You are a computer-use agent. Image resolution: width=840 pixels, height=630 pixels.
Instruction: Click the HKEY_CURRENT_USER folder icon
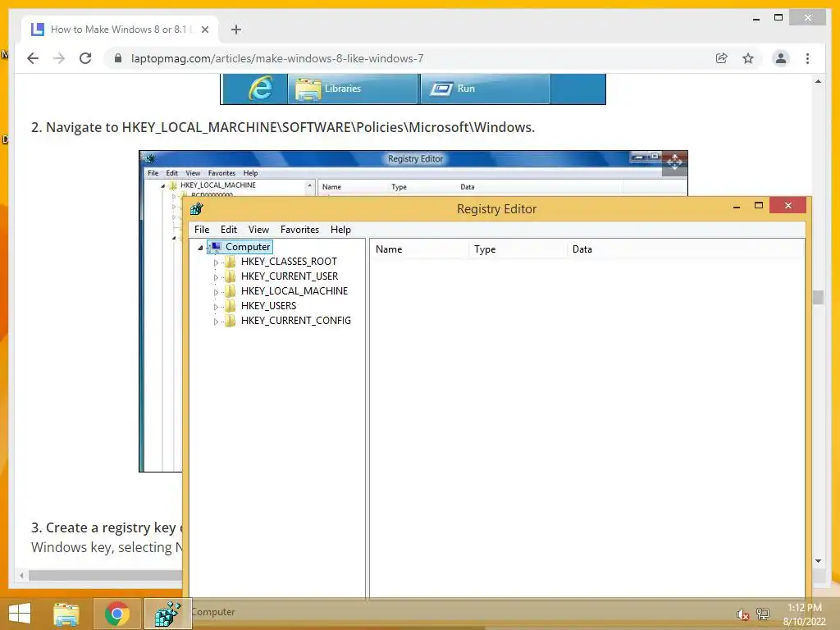pyautogui.click(x=231, y=276)
